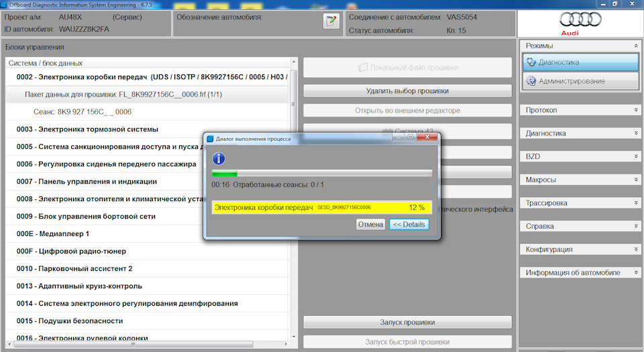644x352 pixels.
Task: Select 000F - Цифровой радио-тюнер
Action: pyautogui.click(x=148, y=251)
